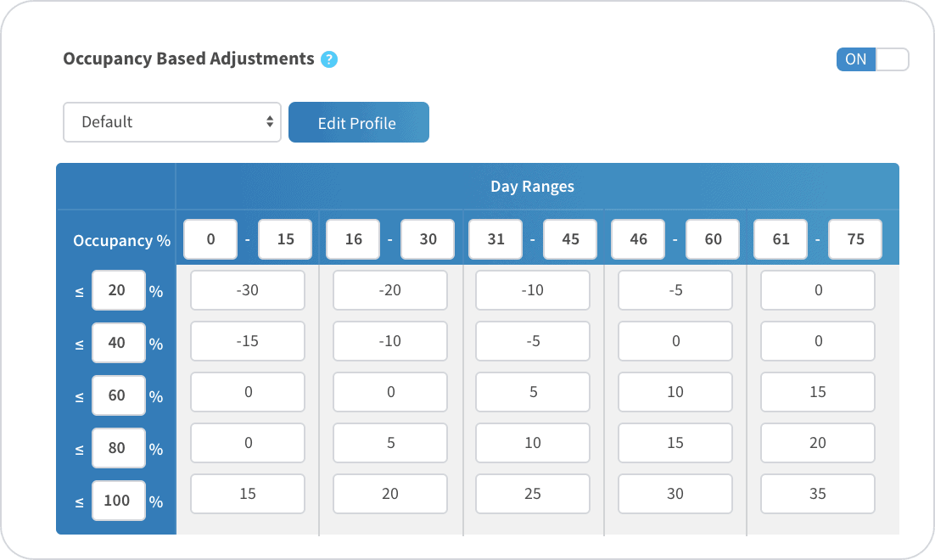Open the Default profile dropdown

pyautogui.click(x=172, y=122)
